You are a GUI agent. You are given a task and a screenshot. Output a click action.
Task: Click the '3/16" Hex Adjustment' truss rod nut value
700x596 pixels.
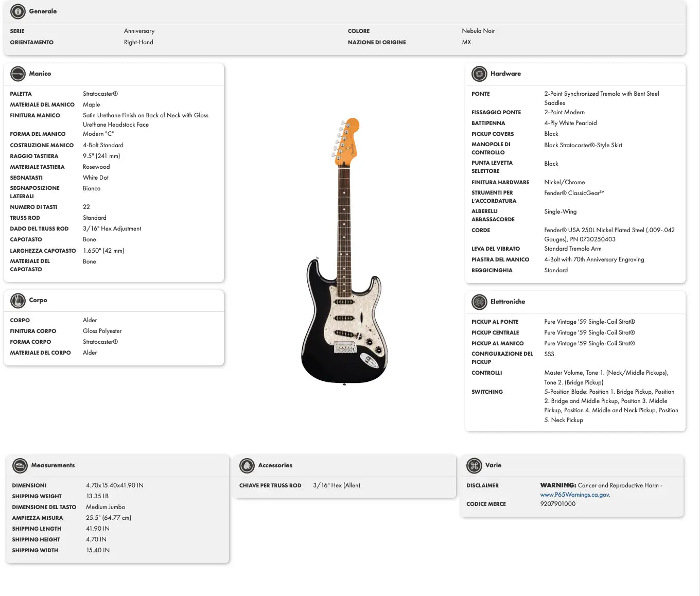coord(112,229)
